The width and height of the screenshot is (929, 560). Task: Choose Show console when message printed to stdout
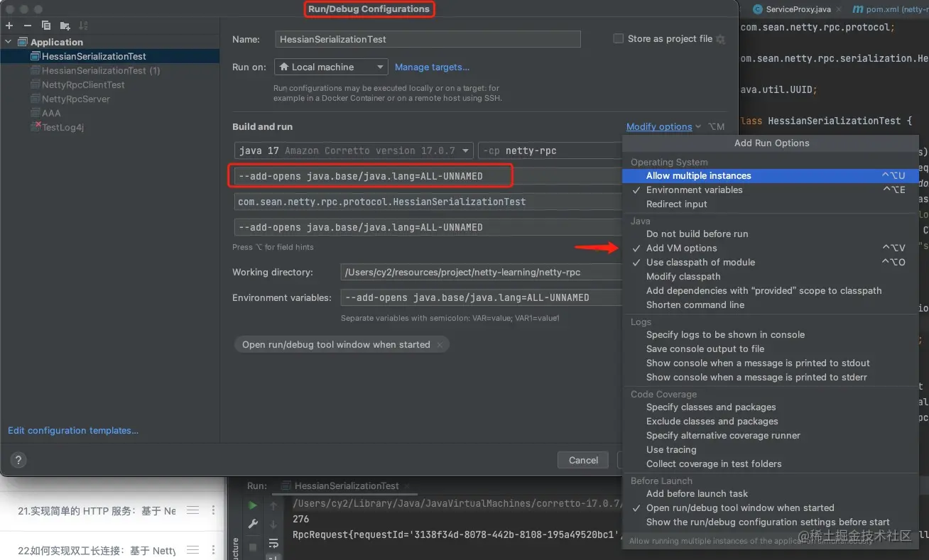[770, 363]
